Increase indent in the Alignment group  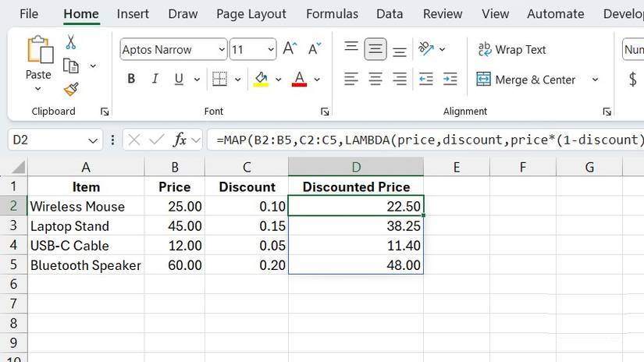tap(450, 79)
